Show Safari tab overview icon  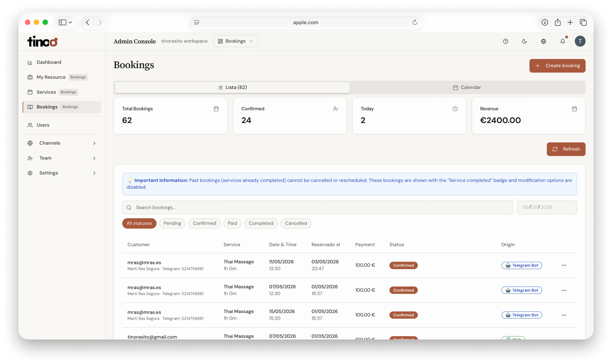tap(583, 22)
